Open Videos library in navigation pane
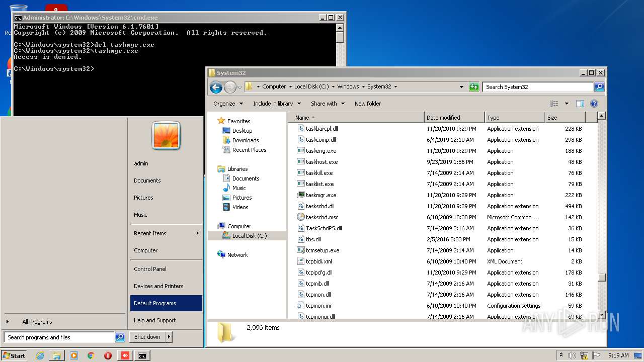 236,207
